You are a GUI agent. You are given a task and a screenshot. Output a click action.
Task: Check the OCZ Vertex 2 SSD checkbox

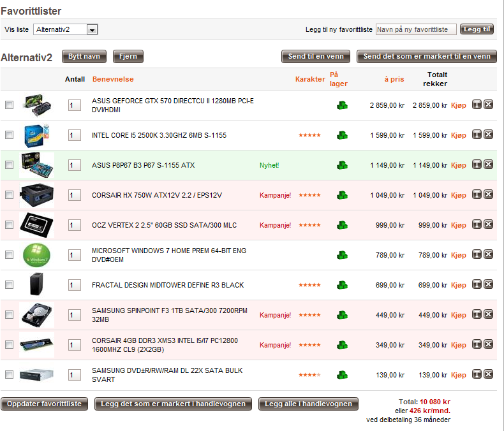pos(10,225)
